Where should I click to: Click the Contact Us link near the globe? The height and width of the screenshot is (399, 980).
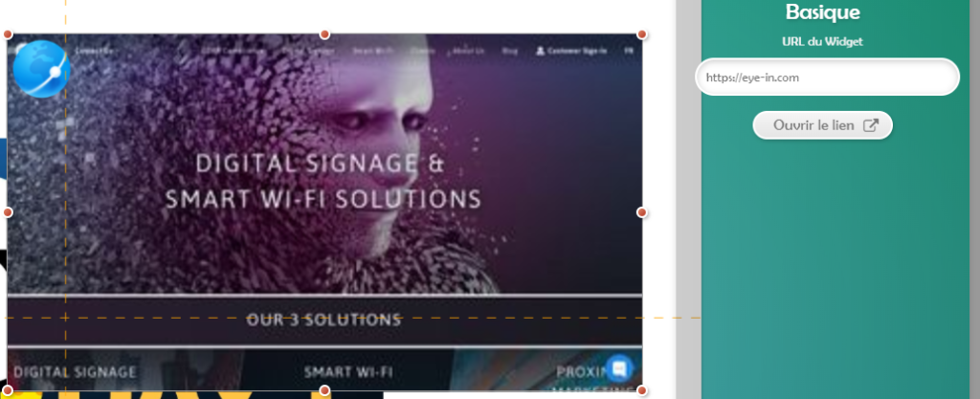click(x=94, y=51)
